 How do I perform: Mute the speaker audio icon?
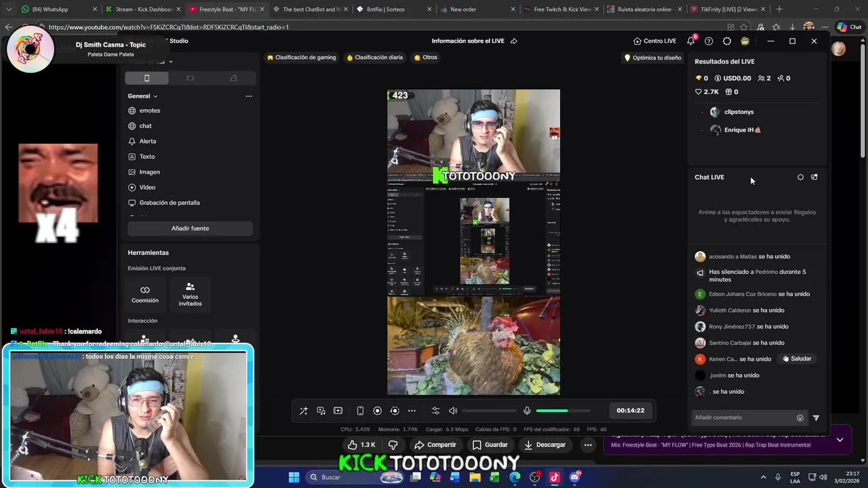(x=453, y=411)
